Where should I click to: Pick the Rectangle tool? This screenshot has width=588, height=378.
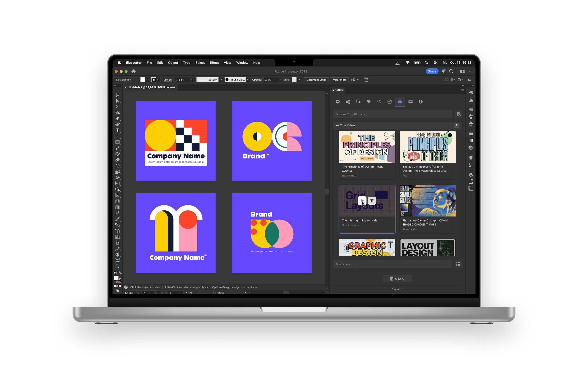117,142
